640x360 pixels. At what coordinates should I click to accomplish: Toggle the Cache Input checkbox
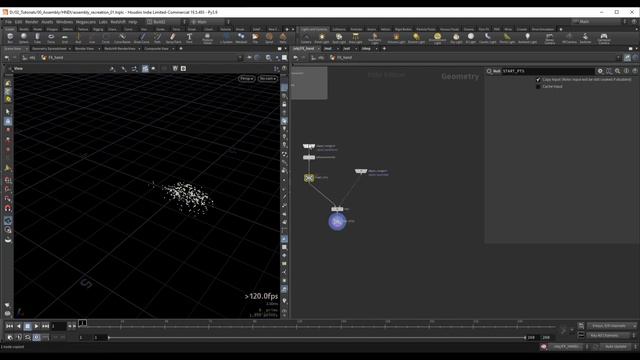point(538,87)
